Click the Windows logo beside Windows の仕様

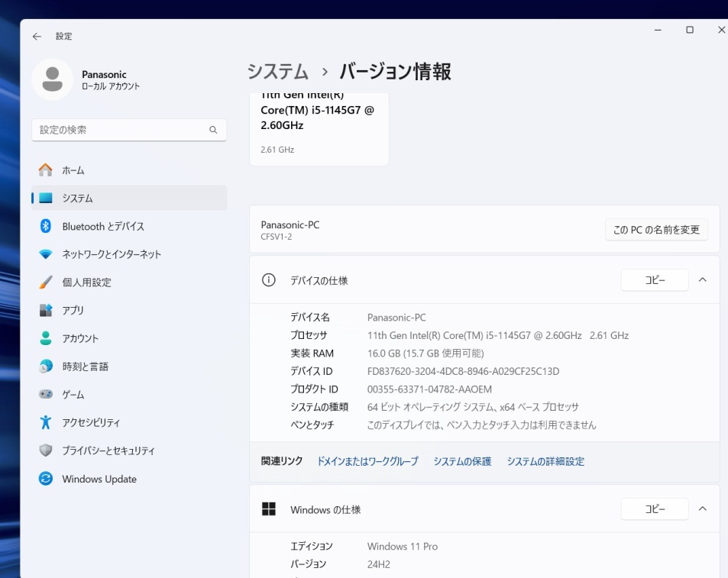[269, 509]
